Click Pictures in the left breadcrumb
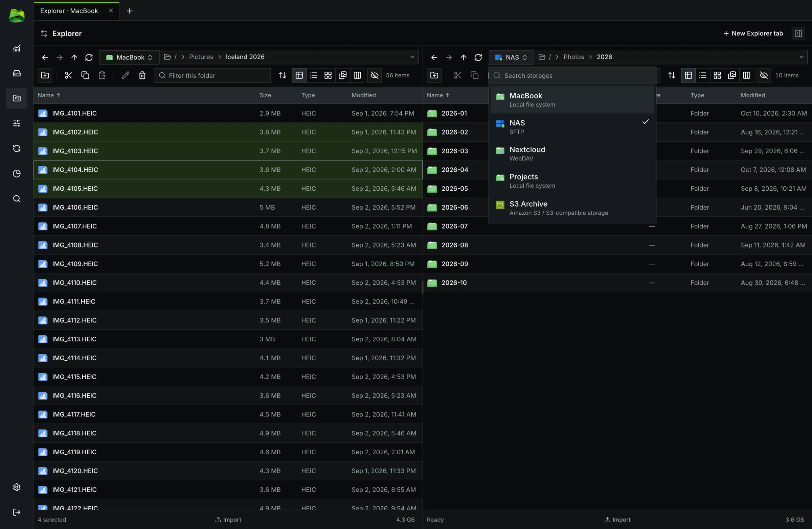The height and width of the screenshot is (529, 812). click(201, 57)
